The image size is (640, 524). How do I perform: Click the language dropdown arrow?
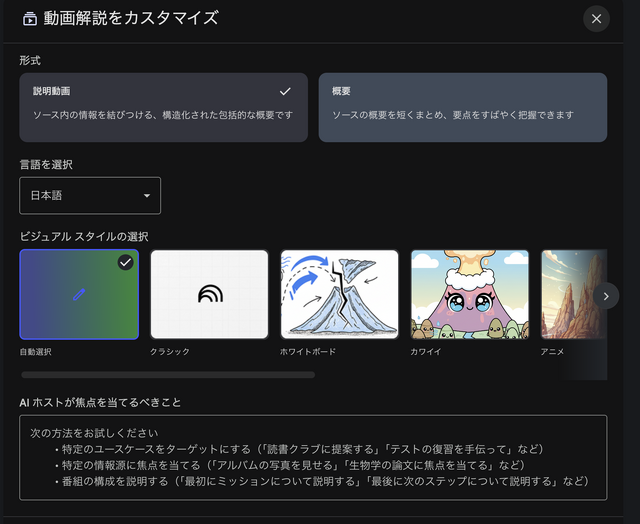[147, 196]
